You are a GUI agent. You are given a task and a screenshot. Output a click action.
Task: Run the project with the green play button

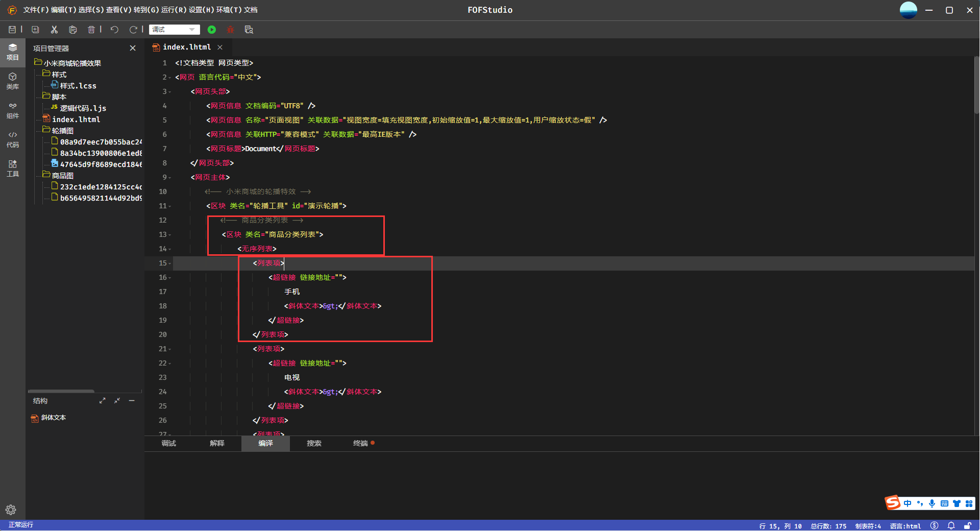pos(212,30)
